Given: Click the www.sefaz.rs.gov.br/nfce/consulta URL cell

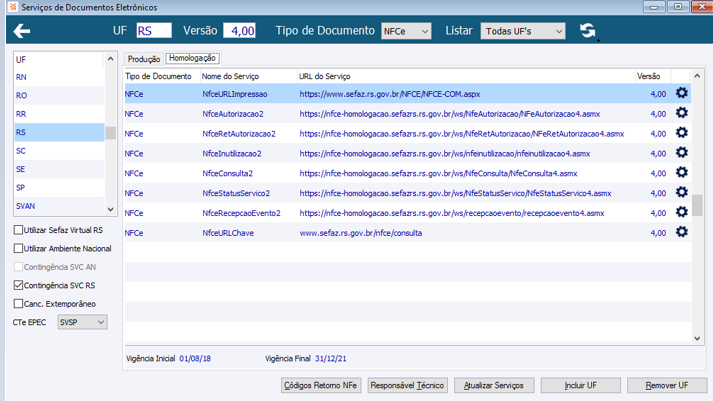Looking at the screenshot, I should [361, 233].
